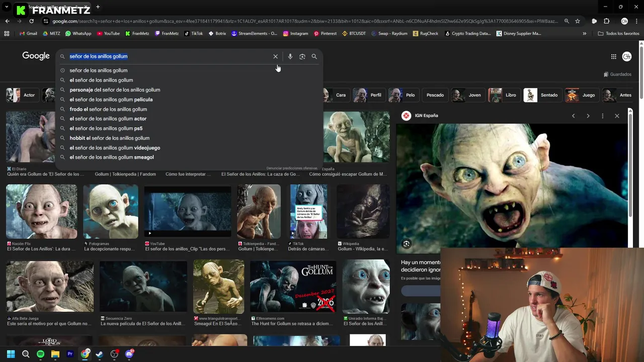The height and width of the screenshot is (362, 644).
Task: Show the next preview image
Action: [588, 116]
